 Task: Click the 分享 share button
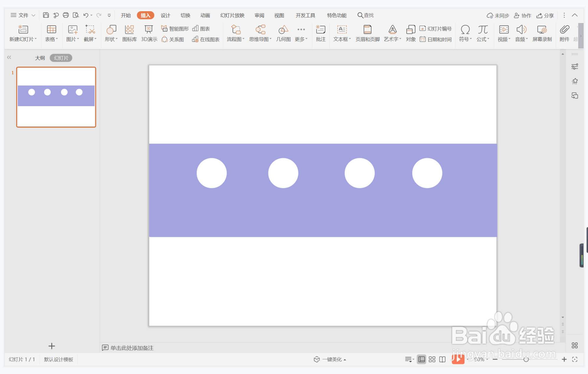(545, 15)
